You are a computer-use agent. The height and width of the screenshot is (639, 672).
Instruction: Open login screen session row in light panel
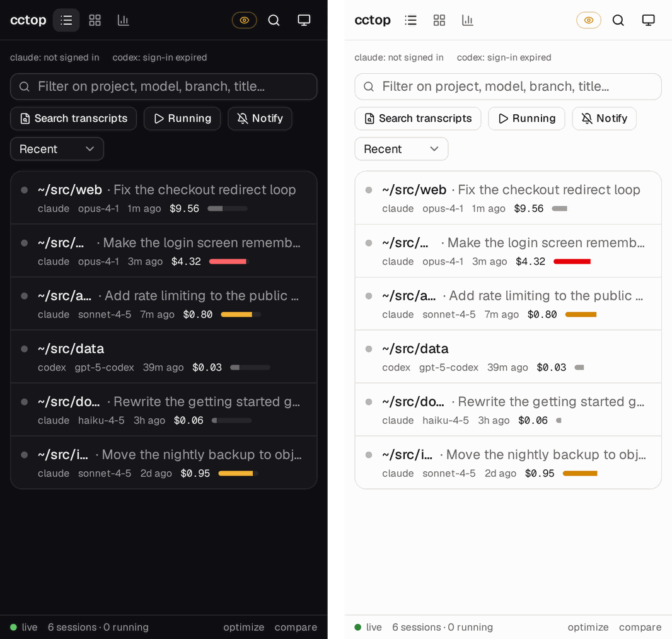(508, 251)
